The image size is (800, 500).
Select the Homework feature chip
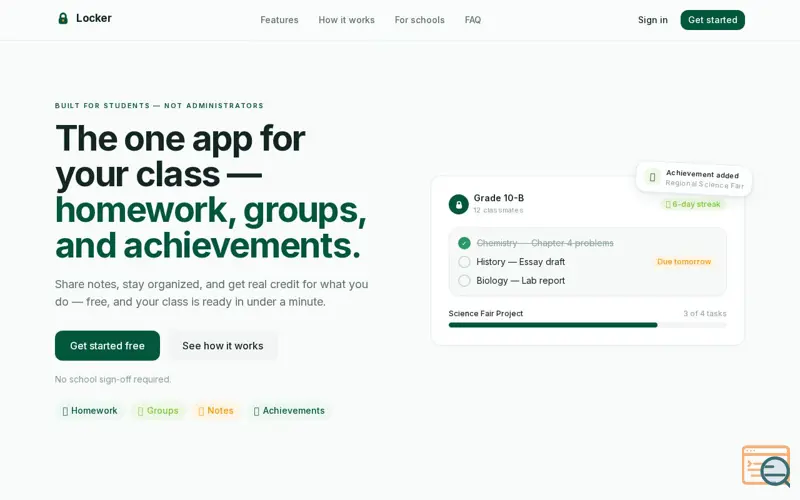(x=90, y=411)
